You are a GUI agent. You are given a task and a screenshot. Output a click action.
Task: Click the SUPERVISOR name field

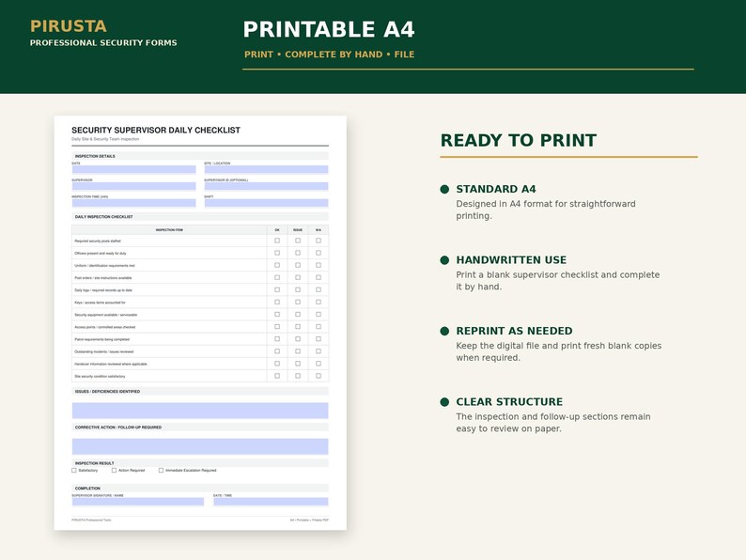pos(133,186)
